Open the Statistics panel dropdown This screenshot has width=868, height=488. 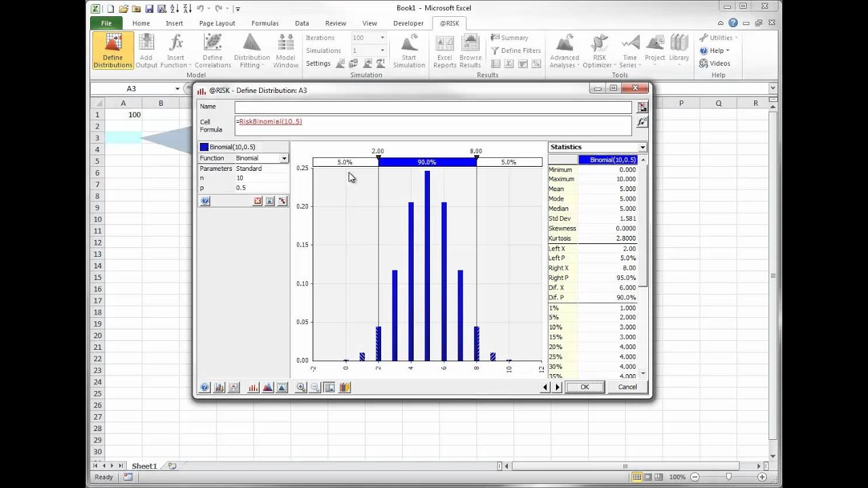(642, 147)
